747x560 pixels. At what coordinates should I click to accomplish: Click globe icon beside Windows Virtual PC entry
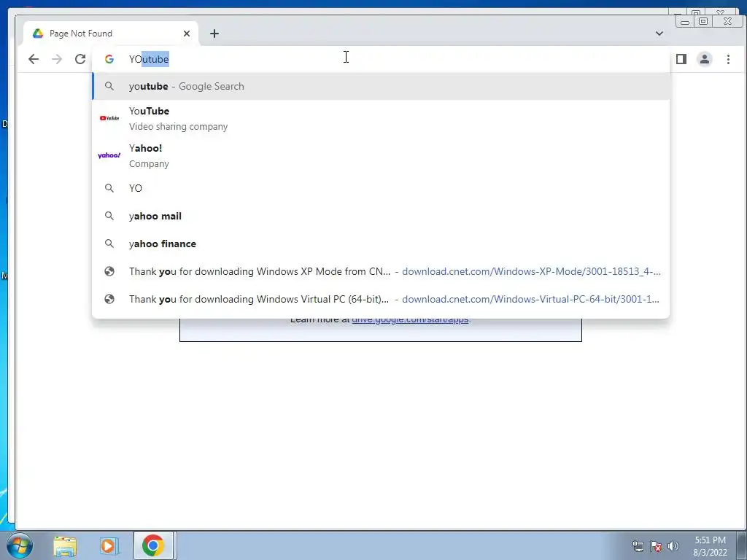pyautogui.click(x=109, y=298)
